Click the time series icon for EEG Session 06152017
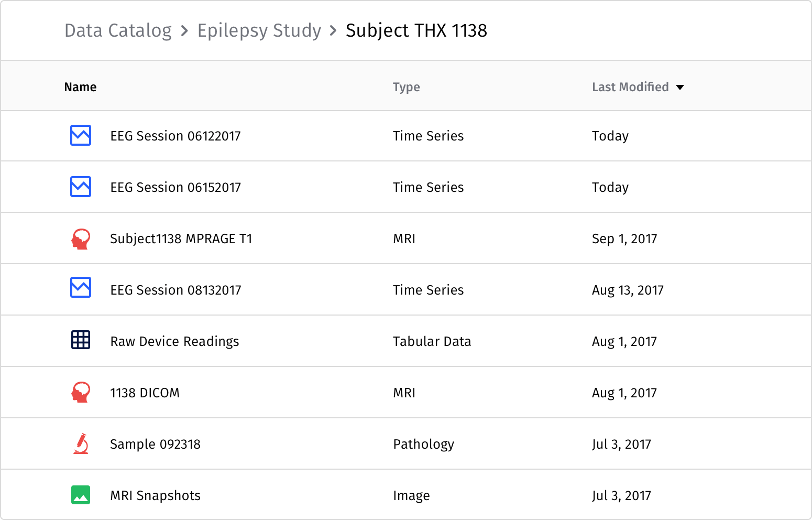Screen dimensions: 812x520 point(81,187)
